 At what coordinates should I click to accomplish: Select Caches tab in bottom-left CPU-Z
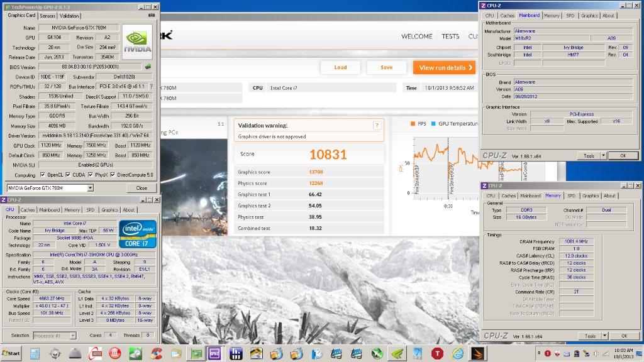click(x=28, y=210)
